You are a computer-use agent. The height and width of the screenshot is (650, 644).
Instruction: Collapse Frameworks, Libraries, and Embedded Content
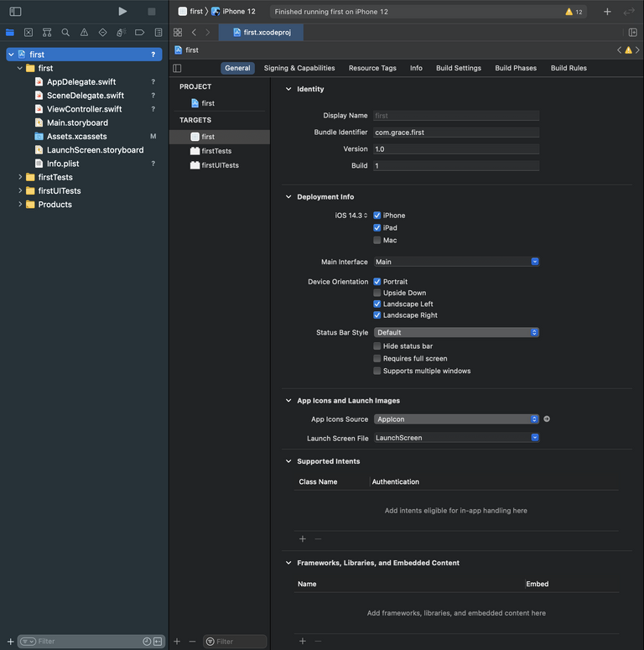tap(288, 563)
